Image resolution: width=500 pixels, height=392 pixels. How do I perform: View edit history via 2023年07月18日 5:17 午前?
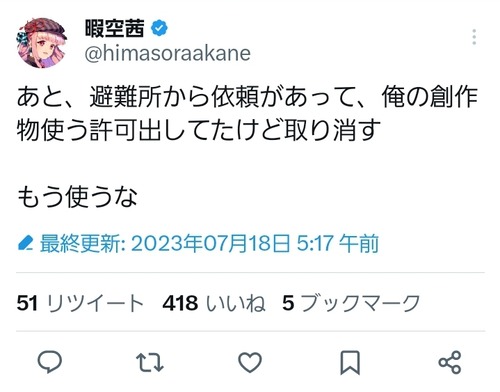(209, 243)
